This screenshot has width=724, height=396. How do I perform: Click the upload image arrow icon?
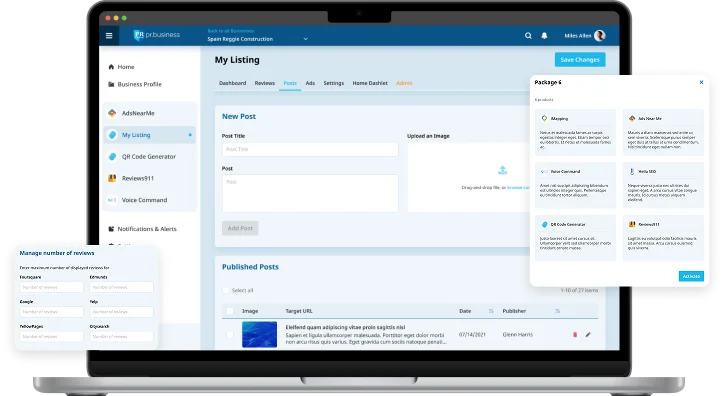(502, 170)
